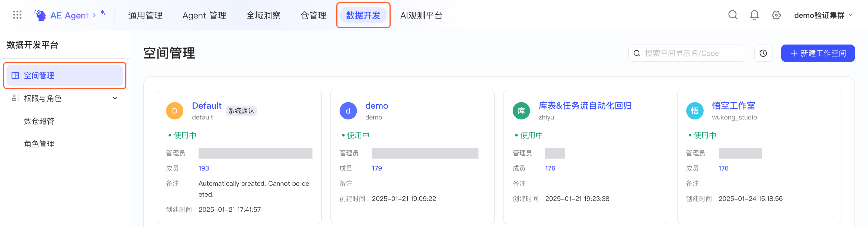Click the 数据开发平台 sidebar heading
This screenshot has width=868, height=227.
33,45
